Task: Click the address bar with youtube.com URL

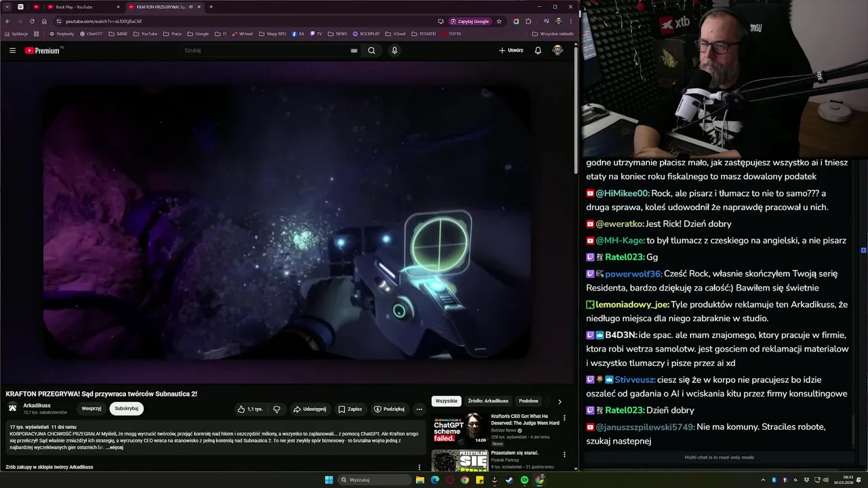Action: 248,21
